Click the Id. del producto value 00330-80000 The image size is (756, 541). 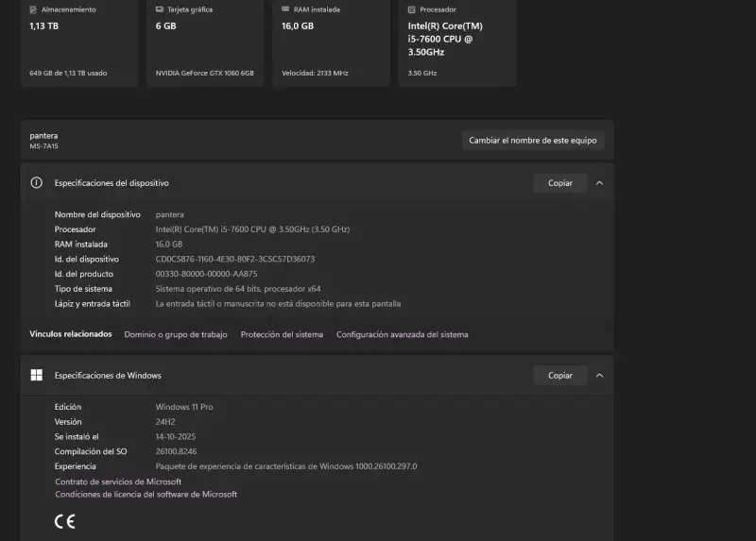pos(206,274)
